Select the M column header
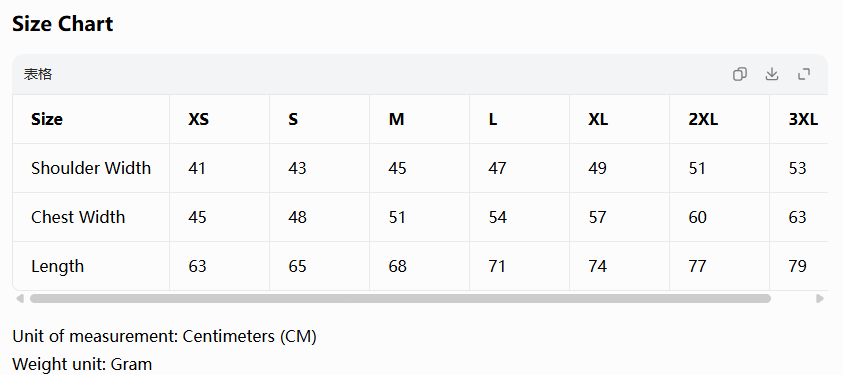843x375 pixels. pos(419,119)
